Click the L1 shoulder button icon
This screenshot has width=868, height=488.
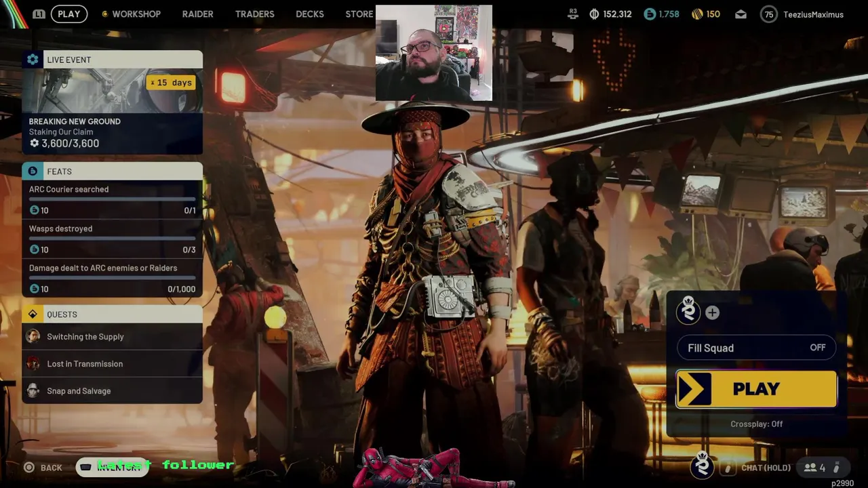pyautogui.click(x=39, y=14)
